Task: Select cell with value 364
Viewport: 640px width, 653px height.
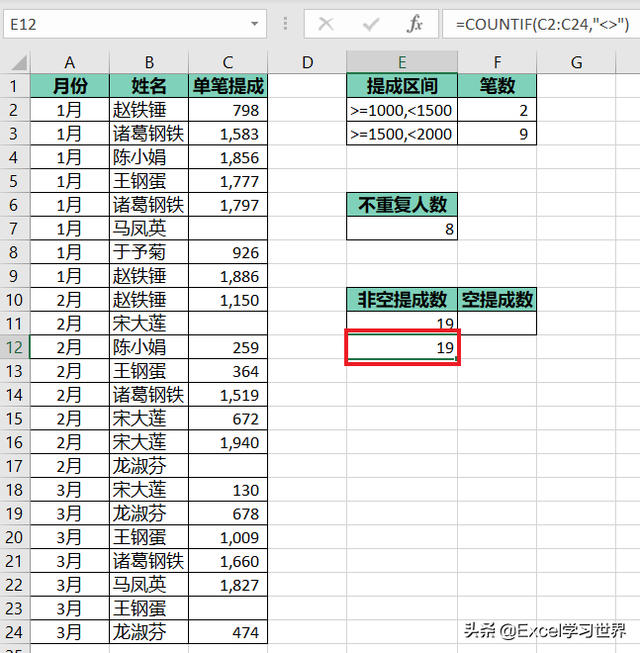Action: (x=228, y=371)
